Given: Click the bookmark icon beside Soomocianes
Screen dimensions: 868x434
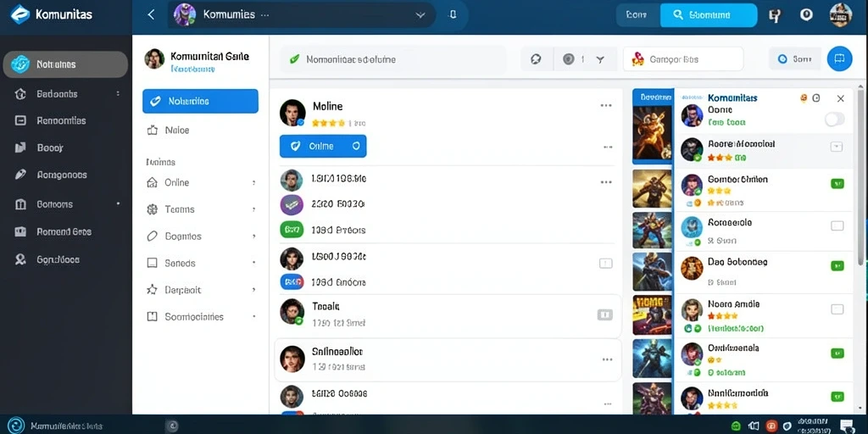Looking at the screenshot, I should point(153,317).
